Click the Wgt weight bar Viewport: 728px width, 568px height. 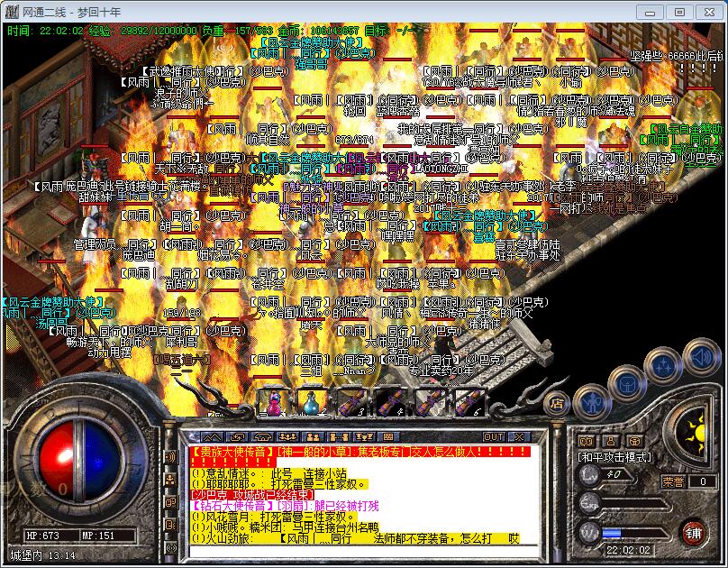pyautogui.click(x=635, y=533)
